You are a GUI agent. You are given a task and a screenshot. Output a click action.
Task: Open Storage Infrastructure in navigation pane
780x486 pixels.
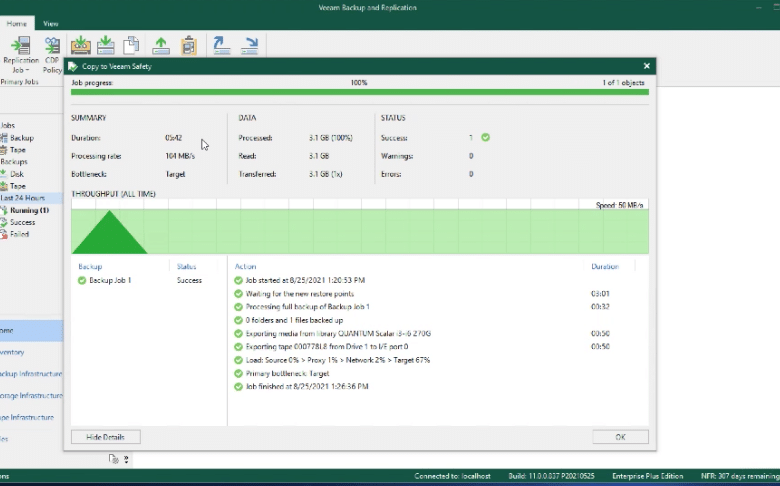point(31,395)
